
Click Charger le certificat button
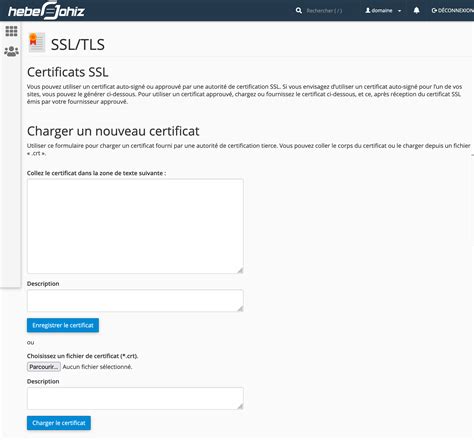pos(59,423)
